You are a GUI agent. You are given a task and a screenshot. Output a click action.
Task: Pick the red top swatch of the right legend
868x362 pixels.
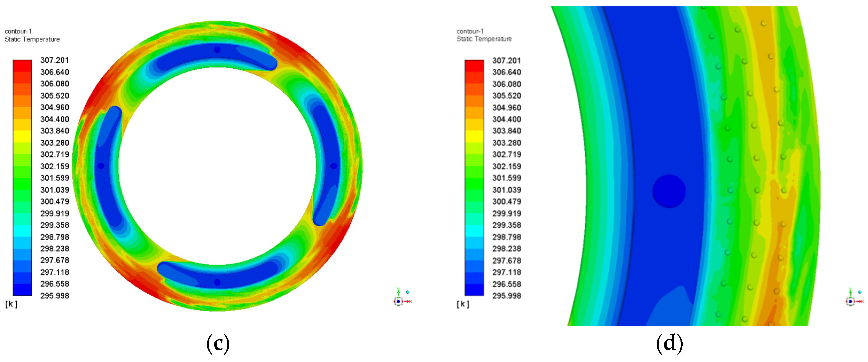(474, 66)
